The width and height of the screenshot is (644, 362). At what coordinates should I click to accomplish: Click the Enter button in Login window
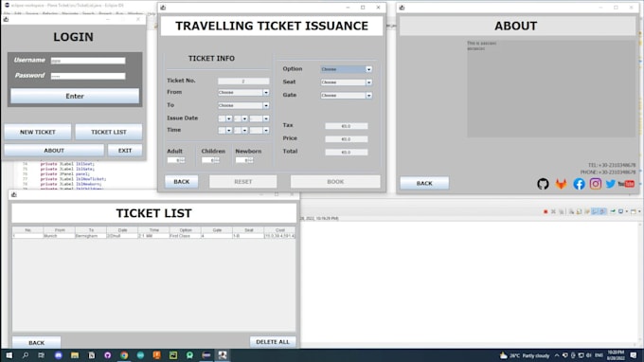75,96
